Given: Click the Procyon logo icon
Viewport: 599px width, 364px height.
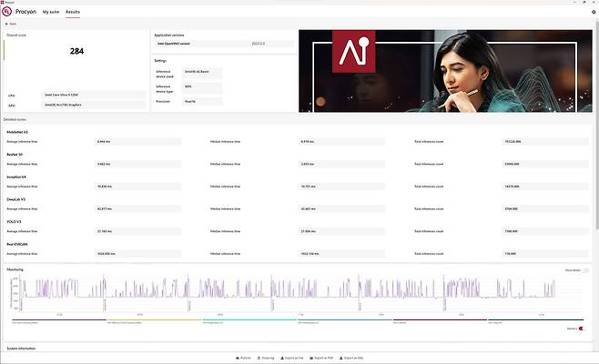Looking at the screenshot, I should (6, 12).
